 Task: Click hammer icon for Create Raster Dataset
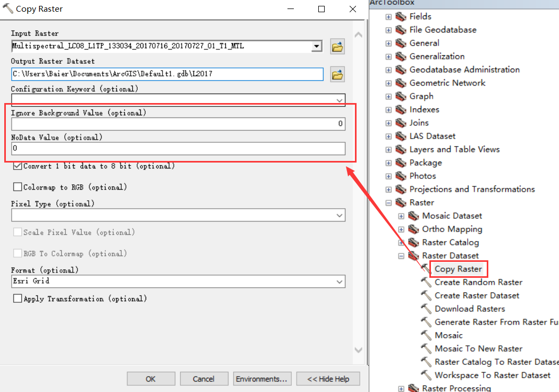pos(426,295)
